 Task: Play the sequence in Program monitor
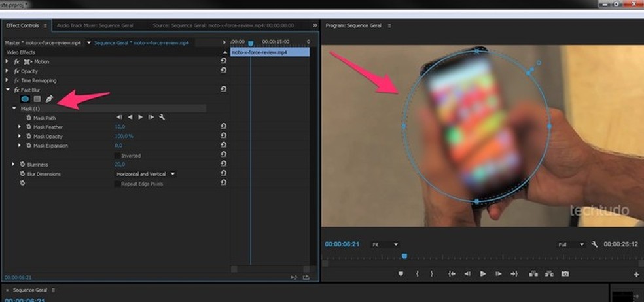(x=483, y=274)
